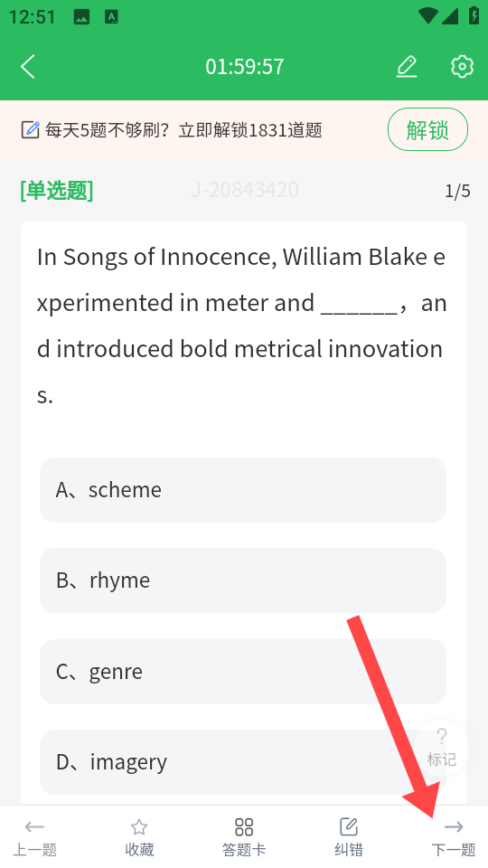
Task: Tap the 1/5 question counter
Action: click(x=457, y=191)
